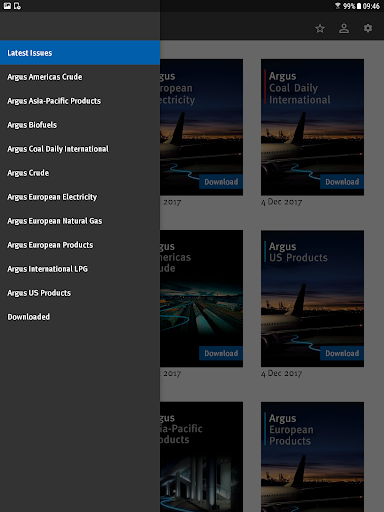Tap the 4 Dec 2017 date under US Products
384x512 pixels.
pyautogui.click(x=282, y=374)
